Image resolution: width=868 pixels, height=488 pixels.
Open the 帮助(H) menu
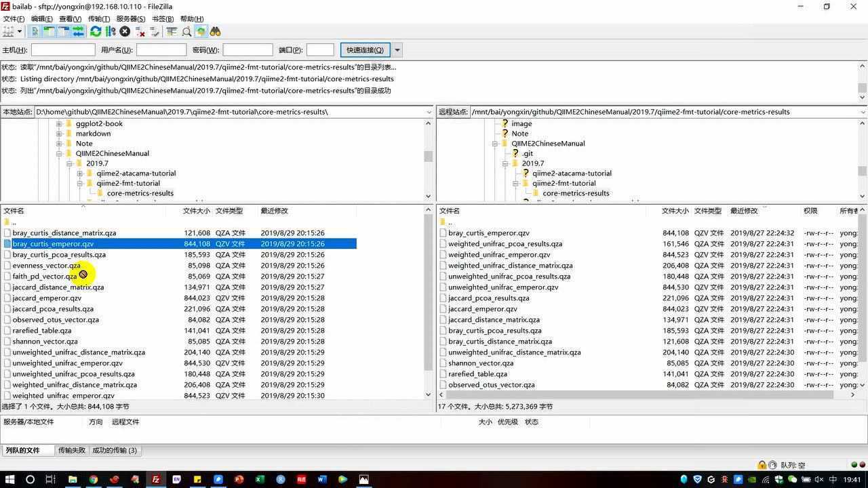tap(192, 18)
